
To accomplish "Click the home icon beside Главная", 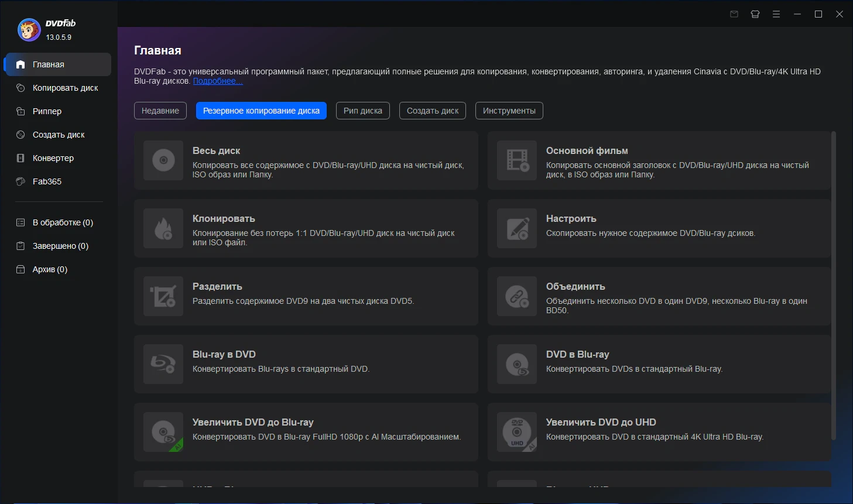I will (x=20, y=64).
